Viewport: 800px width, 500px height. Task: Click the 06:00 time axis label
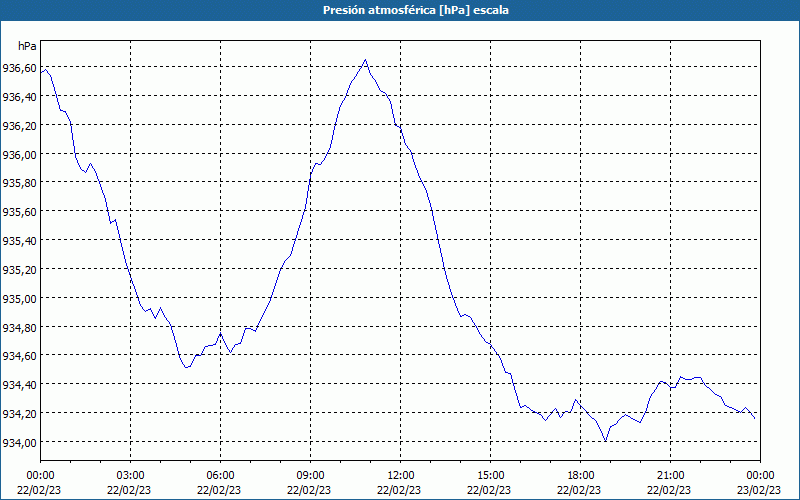(220, 476)
